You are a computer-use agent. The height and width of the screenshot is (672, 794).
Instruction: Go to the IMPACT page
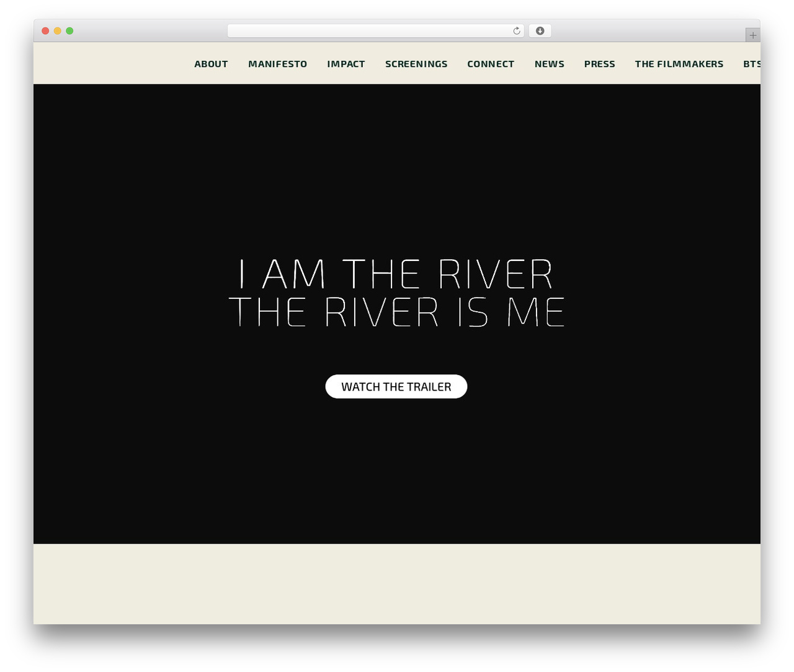[x=346, y=64]
